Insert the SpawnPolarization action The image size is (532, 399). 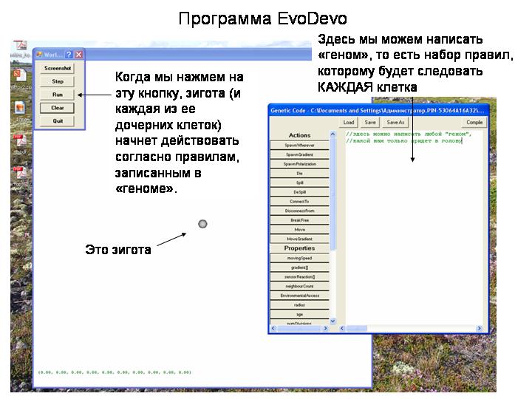(299, 164)
